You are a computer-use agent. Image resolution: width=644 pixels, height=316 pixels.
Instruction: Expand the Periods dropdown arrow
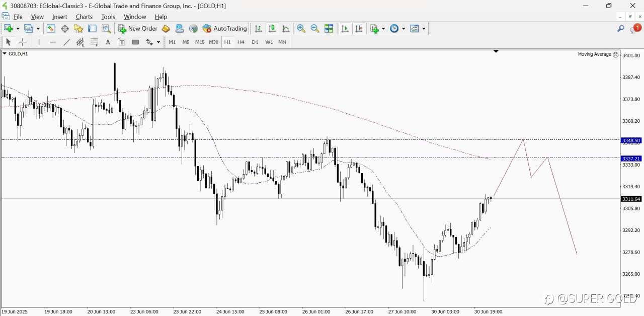tap(404, 29)
